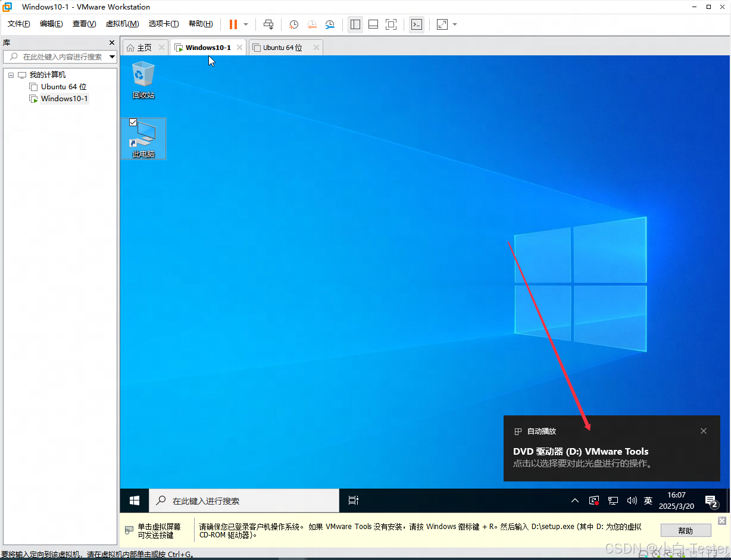The width and height of the screenshot is (731, 560).
Task: Select the 此电脑 desktop icon
Action: click(143, 139)
